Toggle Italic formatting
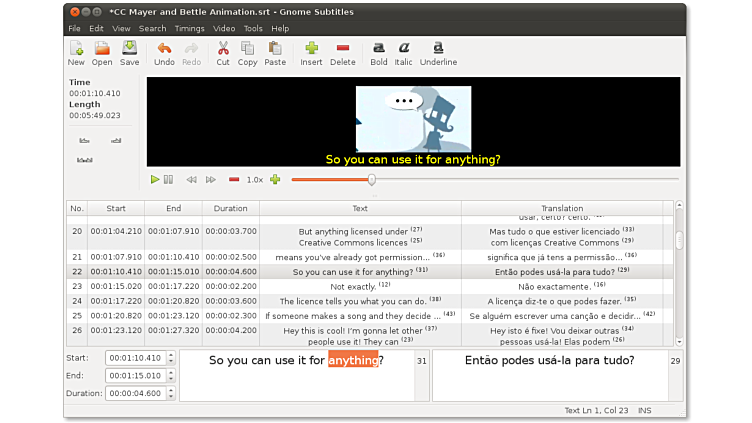This screenshot has width=752, height=423. pyautogui.click(x=404, y=52)
